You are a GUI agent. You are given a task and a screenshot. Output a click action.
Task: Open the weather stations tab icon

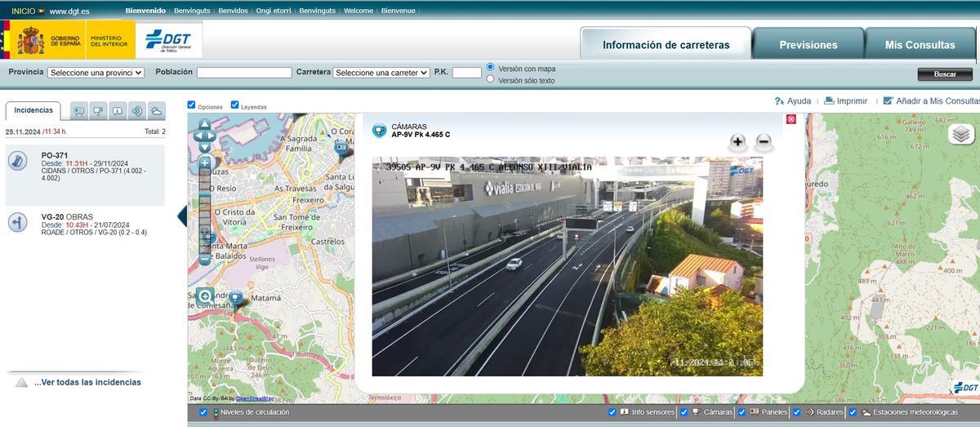point(156,111)
